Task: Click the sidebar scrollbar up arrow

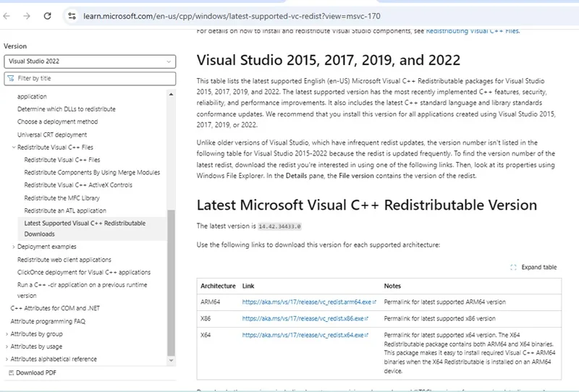Action: [x=171, y=94]
